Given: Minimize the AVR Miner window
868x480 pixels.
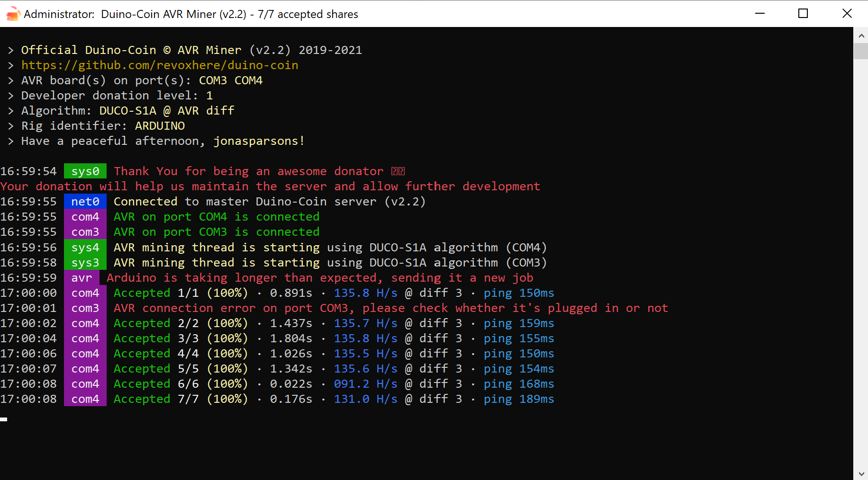Looking at the screenshot, I should (x=760, y=13).
